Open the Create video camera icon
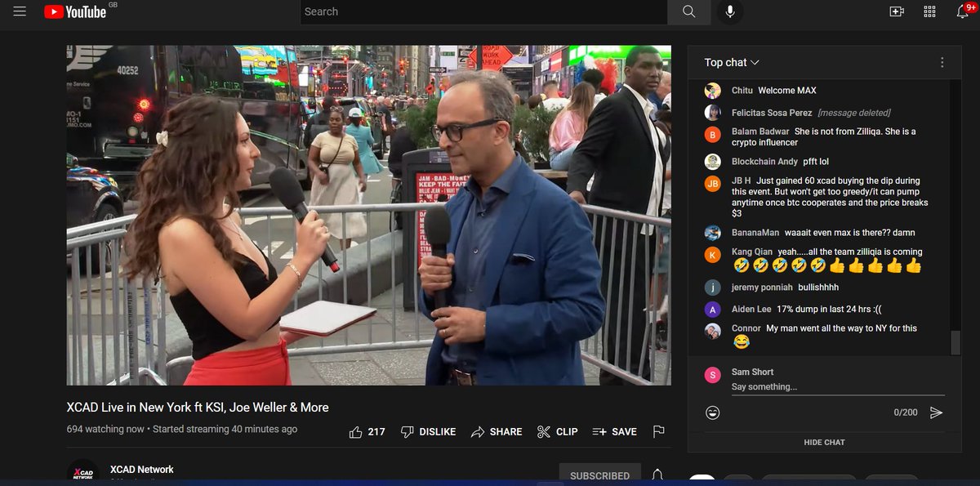Viewport: 980px width, 486px height. (x=896, y=11)
